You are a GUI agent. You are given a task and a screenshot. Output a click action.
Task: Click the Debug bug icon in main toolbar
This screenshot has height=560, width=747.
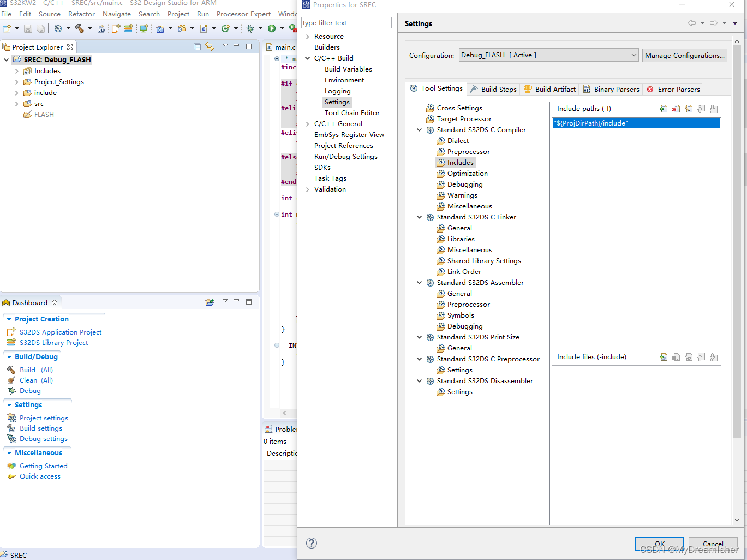pyautogui.click(x=250, y=28)
